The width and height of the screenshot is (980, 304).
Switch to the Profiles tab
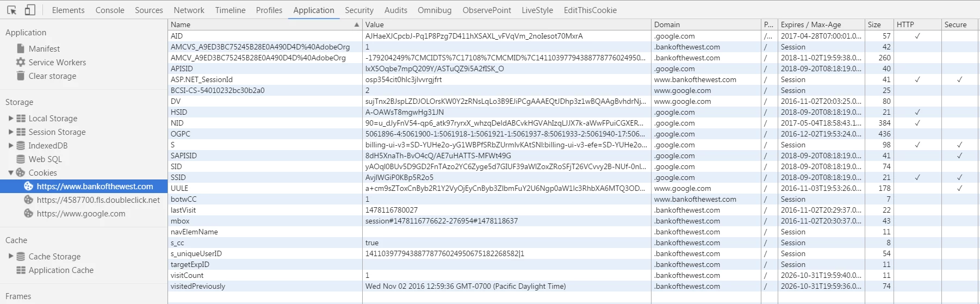269,10
